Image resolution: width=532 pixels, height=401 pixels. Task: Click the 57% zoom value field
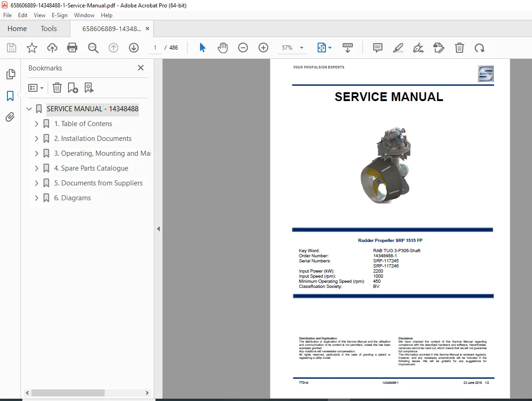click(x=287, y=48)
